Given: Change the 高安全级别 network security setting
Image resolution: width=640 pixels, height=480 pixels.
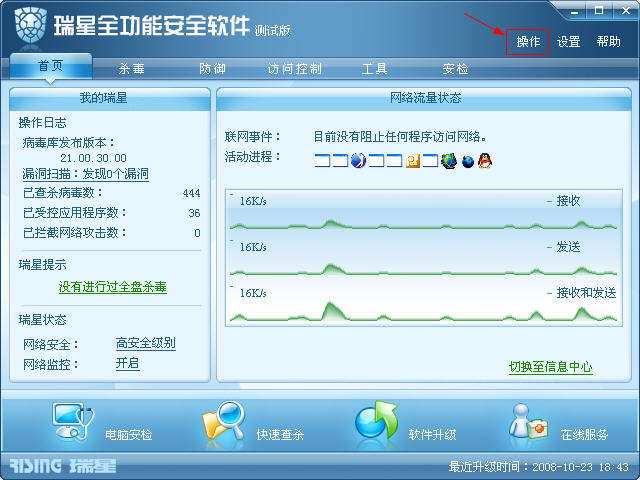Looking at the screenshot, I should (146, 343).
